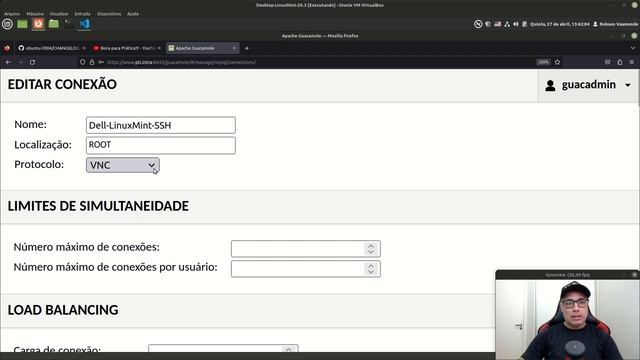The width and height of the screenshot is (640, 360).
Task: Reset the 200% zoom level indicator
Action: click(543, 62)
